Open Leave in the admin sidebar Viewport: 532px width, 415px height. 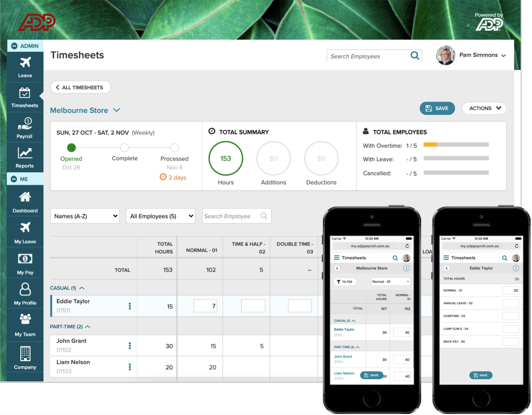coord(25,67)
